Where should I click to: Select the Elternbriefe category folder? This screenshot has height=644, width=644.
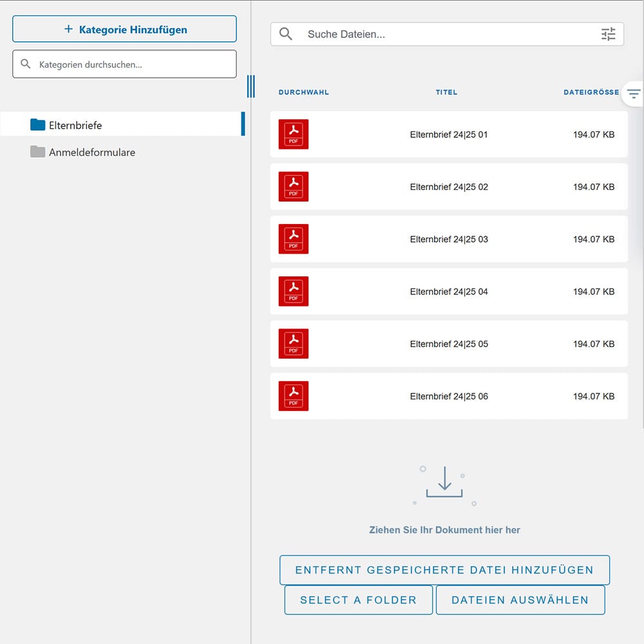[x=75, y=125]
